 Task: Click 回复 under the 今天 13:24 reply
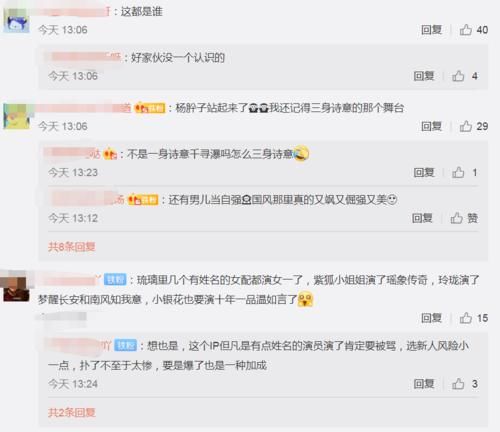click(424, 384)
